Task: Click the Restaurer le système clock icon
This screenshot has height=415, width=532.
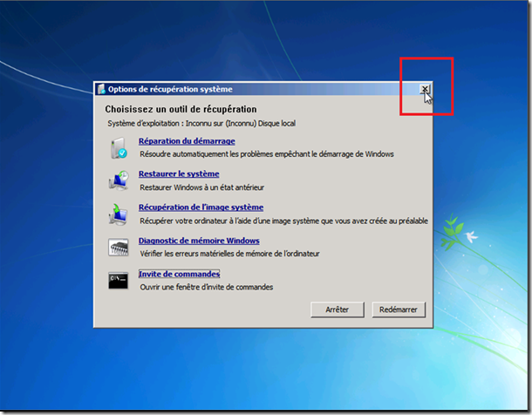Action: pos(119,180)
